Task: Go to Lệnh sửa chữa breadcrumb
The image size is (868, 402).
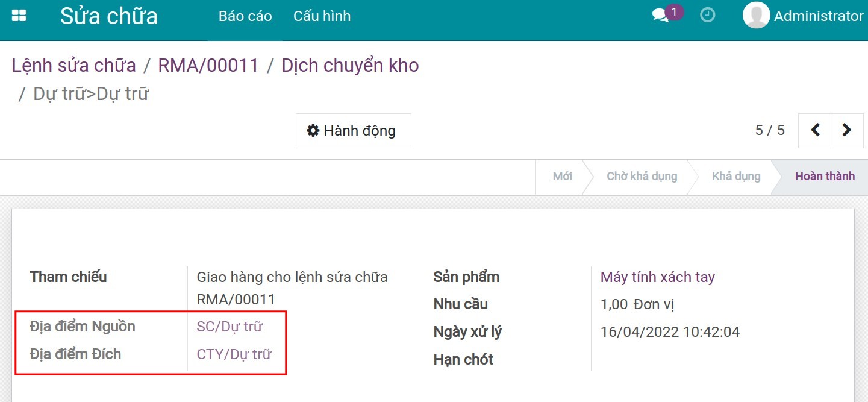Action: [74, 65]
